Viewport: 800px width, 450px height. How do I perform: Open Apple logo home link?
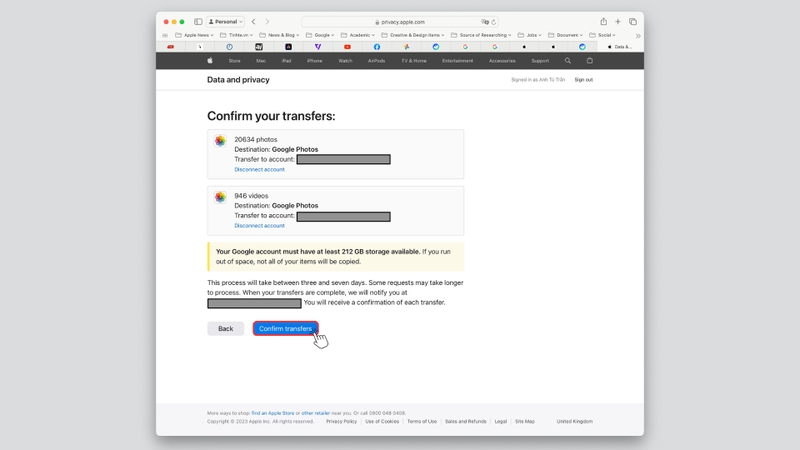click(210, 61)
